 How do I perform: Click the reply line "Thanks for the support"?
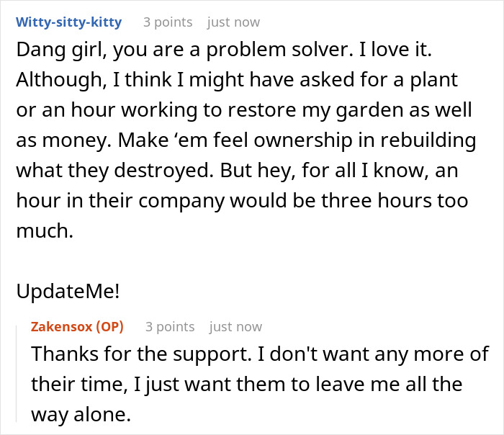point(260,355)
